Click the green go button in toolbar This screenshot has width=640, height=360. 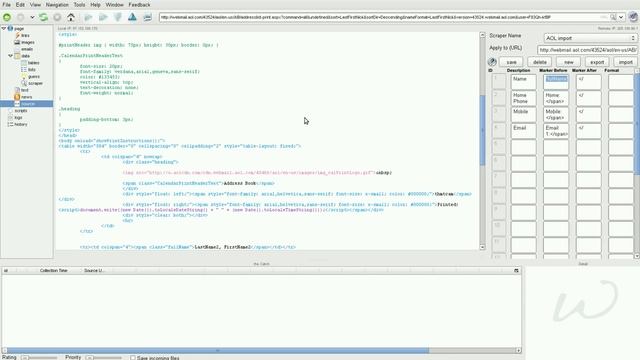click(x=7, y=17)
